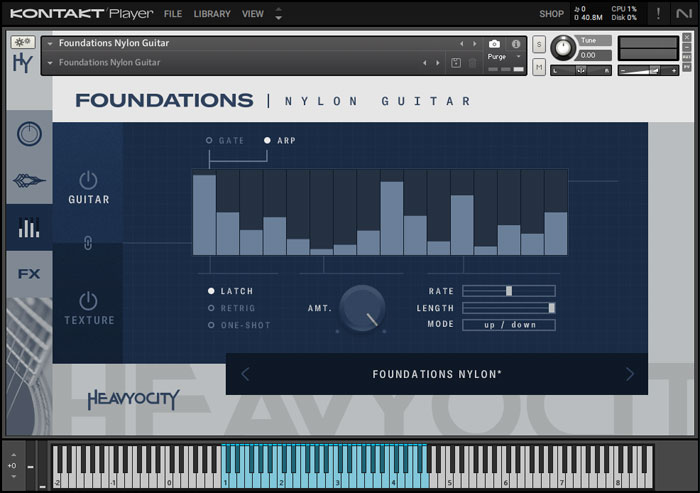The width and height of the screenshot is (700, 493).
Task: Open the arrow-shaped sidebar page icon
Action: [29, 181]
